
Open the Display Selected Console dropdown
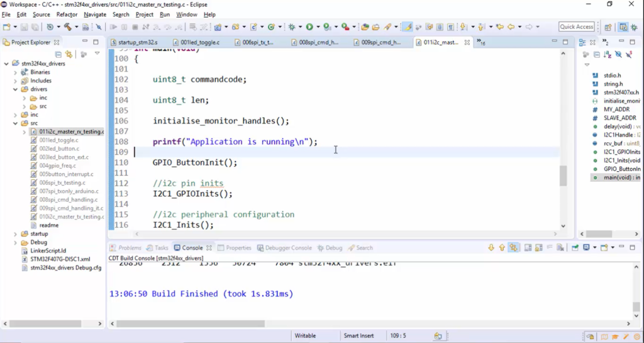pos(594,247)
